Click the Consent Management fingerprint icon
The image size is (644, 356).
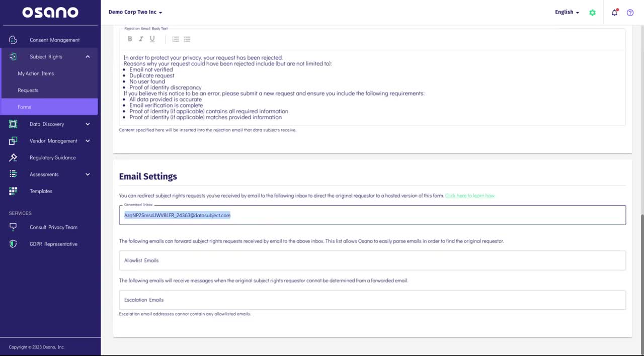(x=13, y=40)
